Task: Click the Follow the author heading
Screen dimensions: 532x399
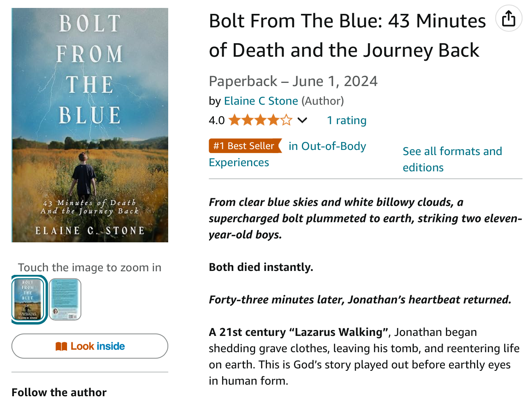Action: point(59,392)
